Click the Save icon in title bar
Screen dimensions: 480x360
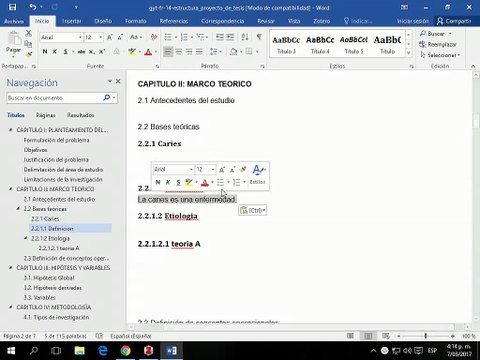[x=12, y=7]
